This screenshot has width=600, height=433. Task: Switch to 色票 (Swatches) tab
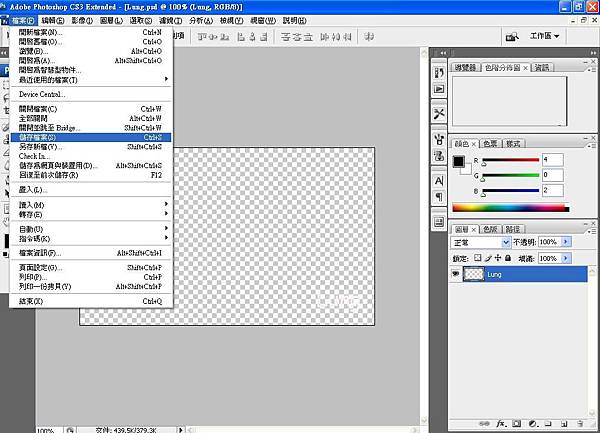click(x=490, y=144)
